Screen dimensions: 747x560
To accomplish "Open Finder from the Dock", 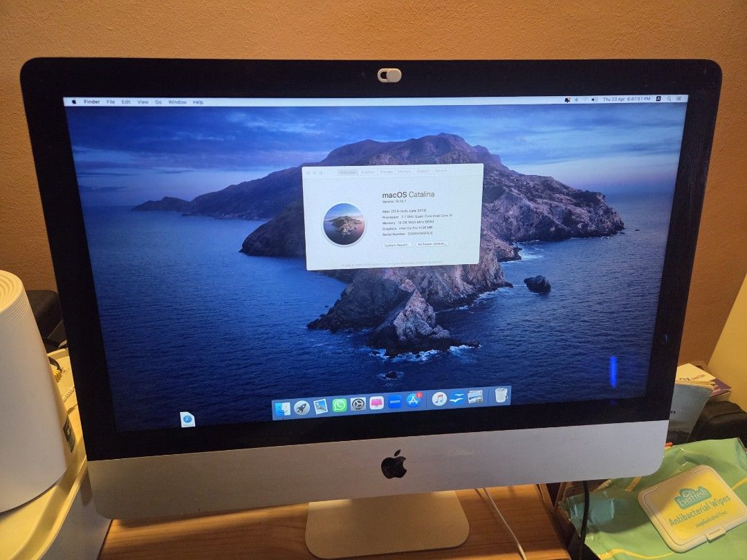I will [x=282, y=409].
